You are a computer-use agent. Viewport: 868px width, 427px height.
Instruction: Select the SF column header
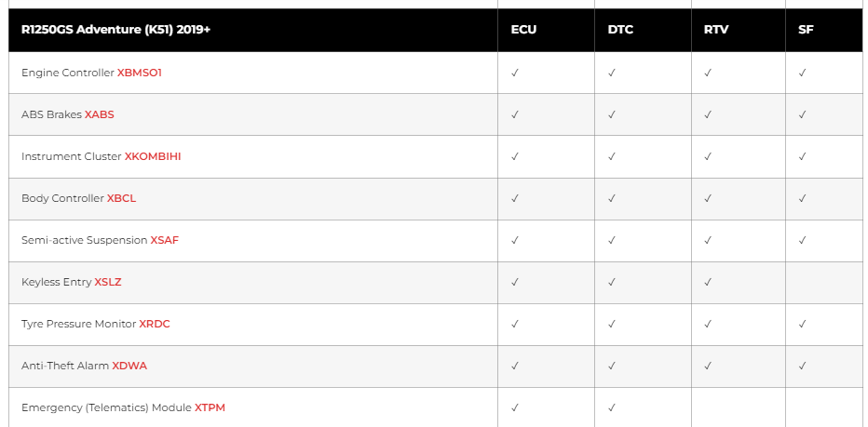(806, 30)
